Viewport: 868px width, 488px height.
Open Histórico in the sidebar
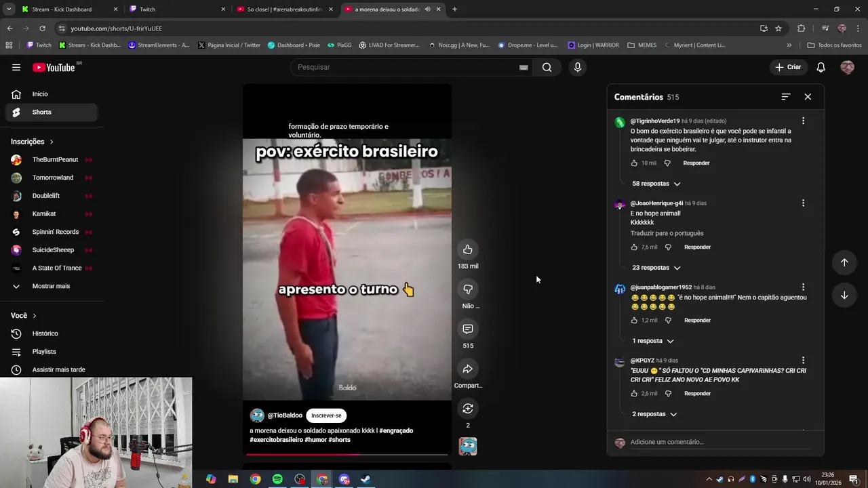(51, 333)
